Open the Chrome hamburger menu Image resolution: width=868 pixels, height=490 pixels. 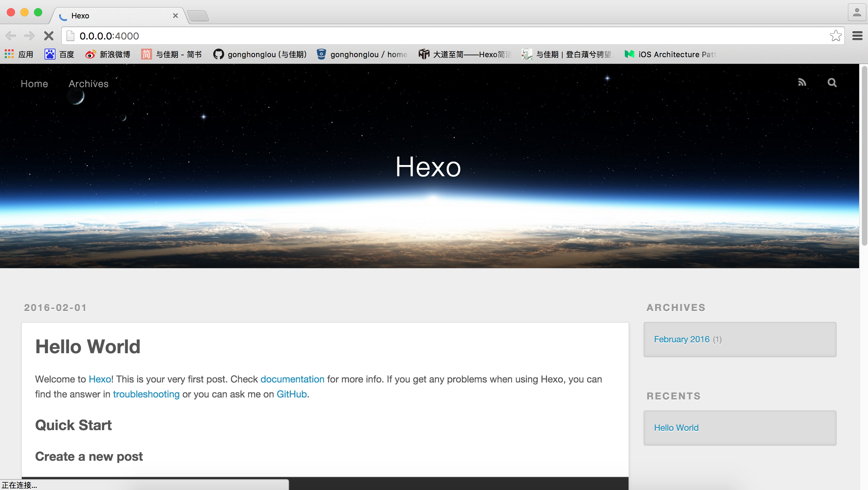(x=857, y=36)
